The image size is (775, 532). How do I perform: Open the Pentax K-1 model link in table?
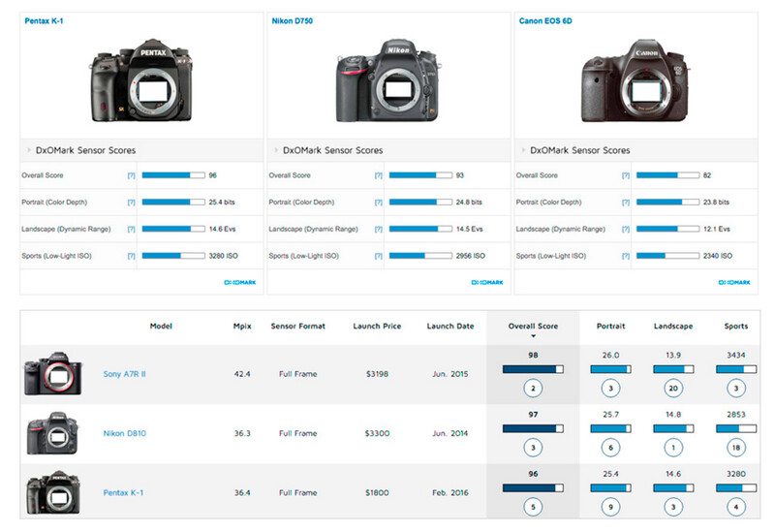click(123, 492)
